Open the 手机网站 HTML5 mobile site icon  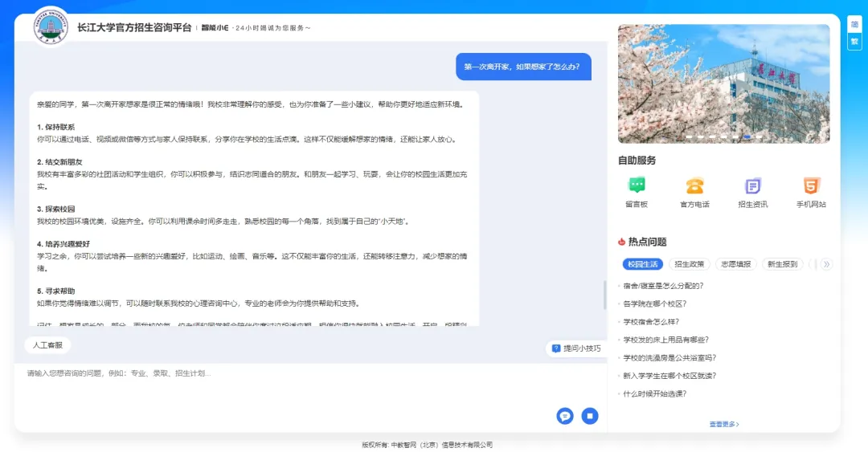[811, 185]
